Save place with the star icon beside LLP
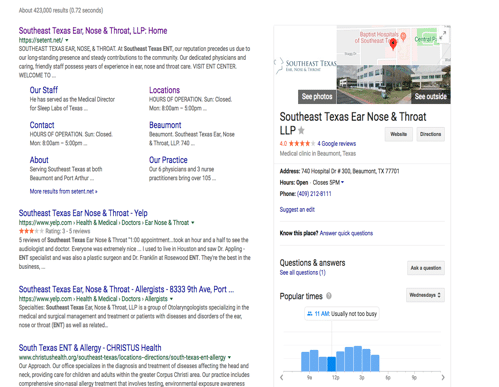Screen dimensions: 499x387 [x=301, y=130]
